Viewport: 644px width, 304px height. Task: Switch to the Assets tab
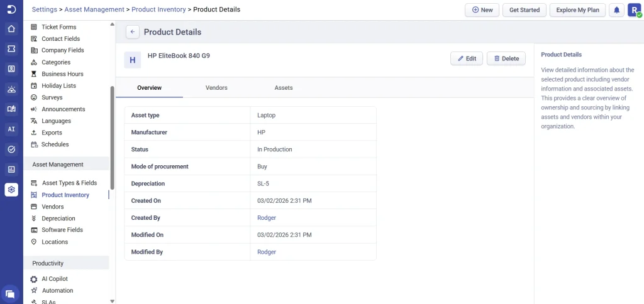tap(284, 88)
